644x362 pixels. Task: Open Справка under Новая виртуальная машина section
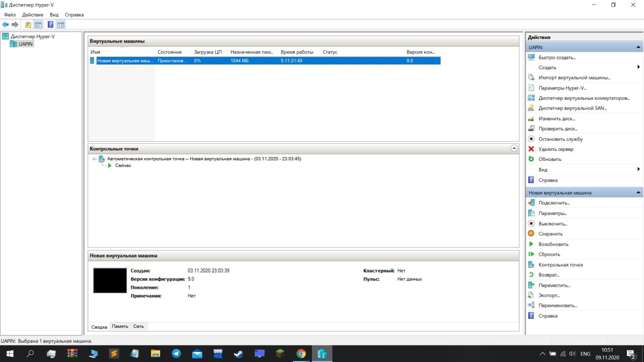coord(548,316)
